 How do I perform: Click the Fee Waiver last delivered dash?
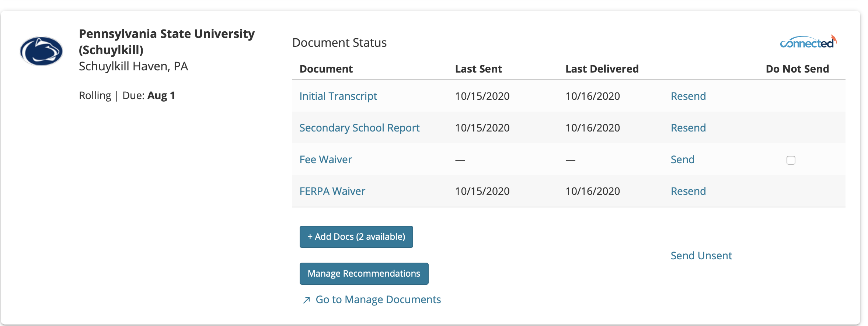coord(571,160)
